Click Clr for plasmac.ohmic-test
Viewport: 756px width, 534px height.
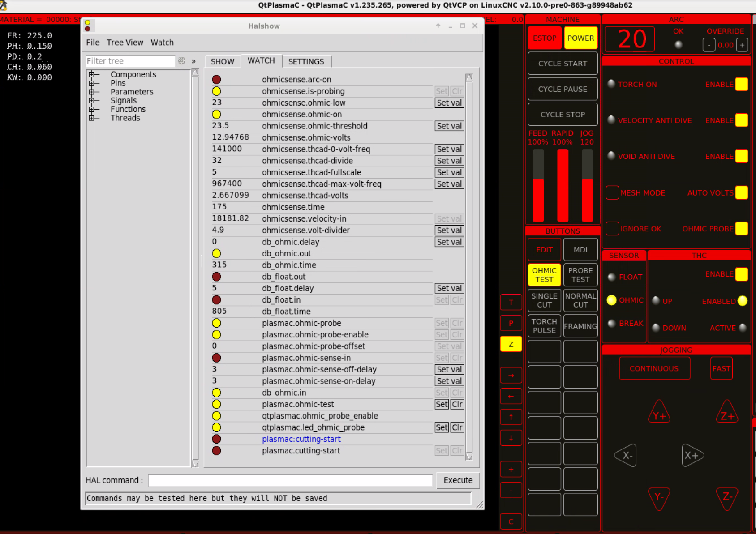click(457, 404)
